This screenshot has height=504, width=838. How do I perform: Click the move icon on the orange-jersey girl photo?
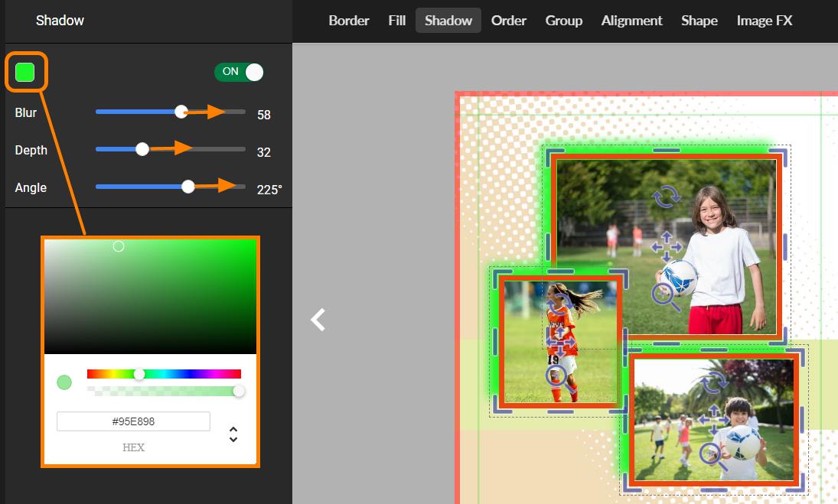[559, 341]
